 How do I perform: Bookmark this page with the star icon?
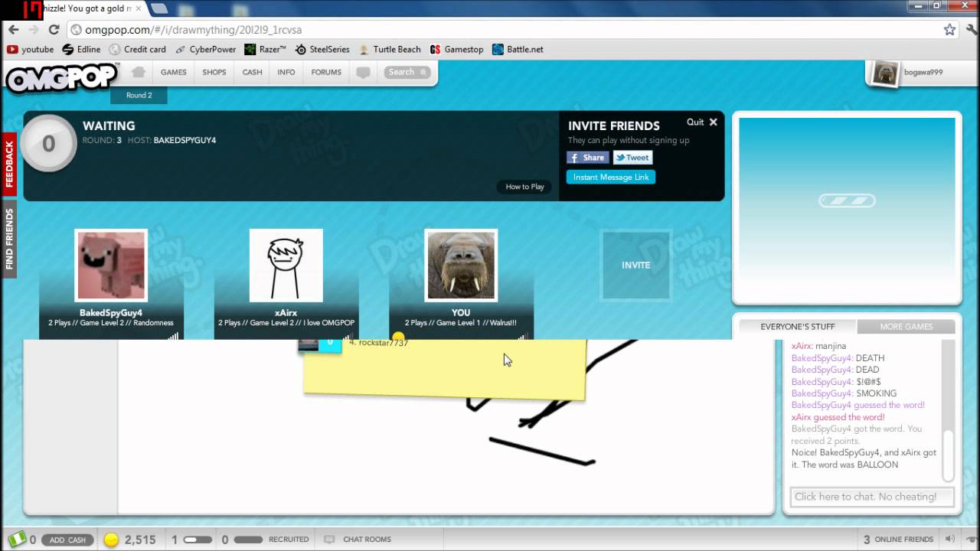(x=949, y=30)
